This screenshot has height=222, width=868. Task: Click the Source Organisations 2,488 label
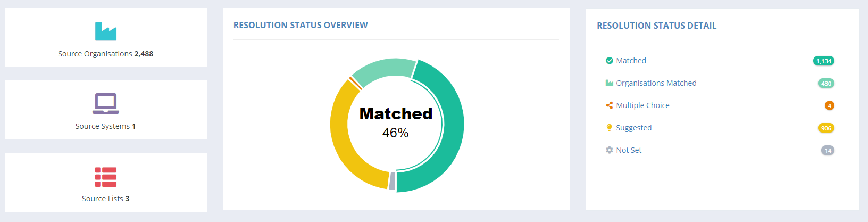pos(105,54)
